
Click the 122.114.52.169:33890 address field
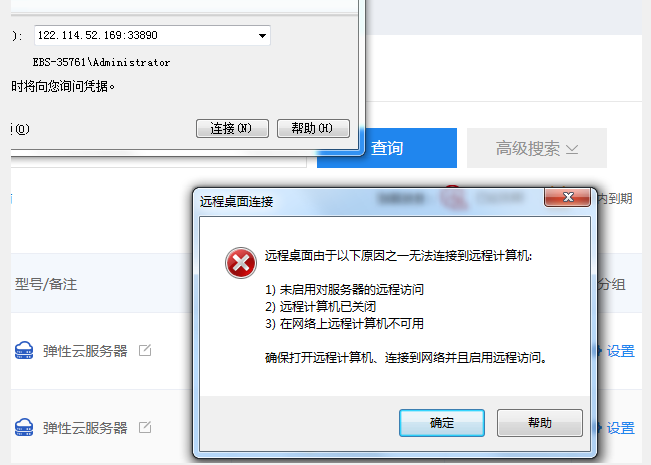click(x=152, y=35)
